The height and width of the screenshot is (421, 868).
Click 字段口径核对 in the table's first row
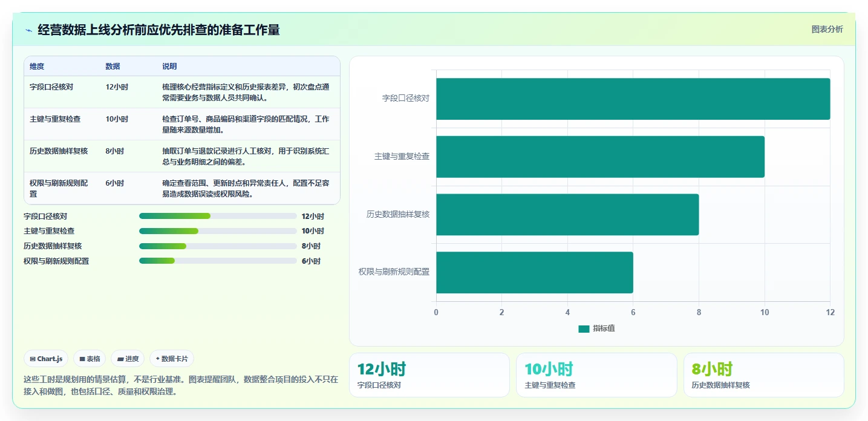click(x=51, y=87)
